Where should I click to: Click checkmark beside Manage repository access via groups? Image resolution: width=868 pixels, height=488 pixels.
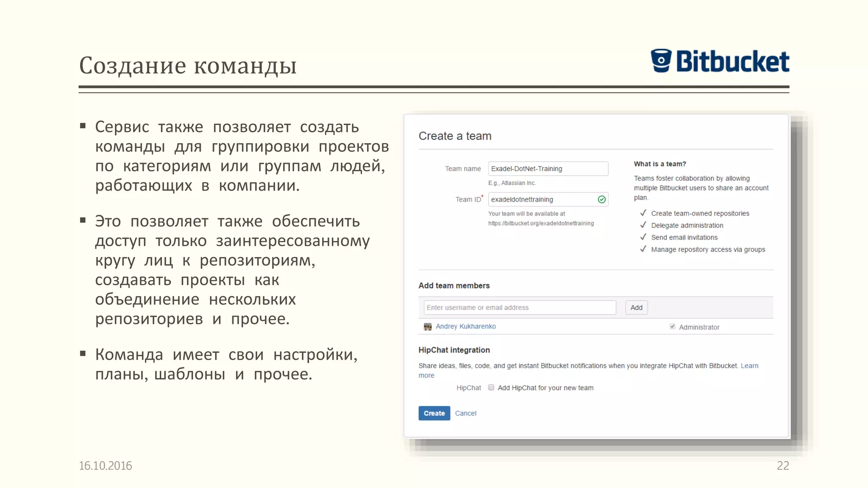[643, 249]
